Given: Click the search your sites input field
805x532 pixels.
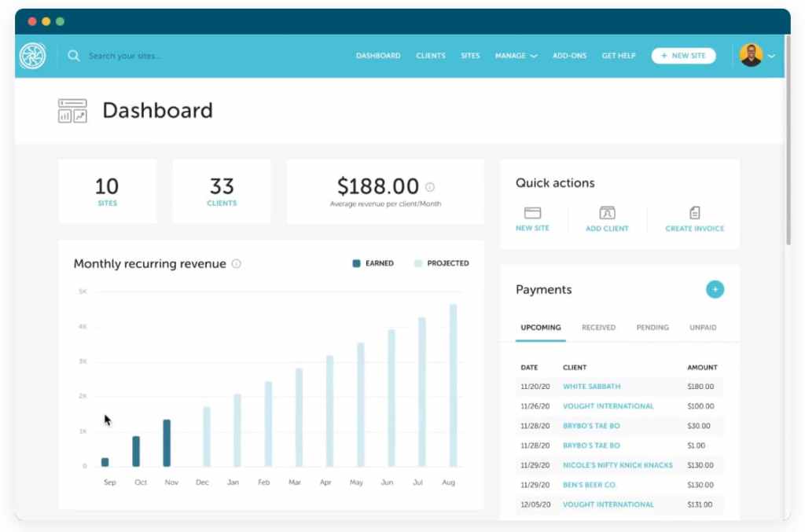Looking at the screenshot, I should pos(126,56).
